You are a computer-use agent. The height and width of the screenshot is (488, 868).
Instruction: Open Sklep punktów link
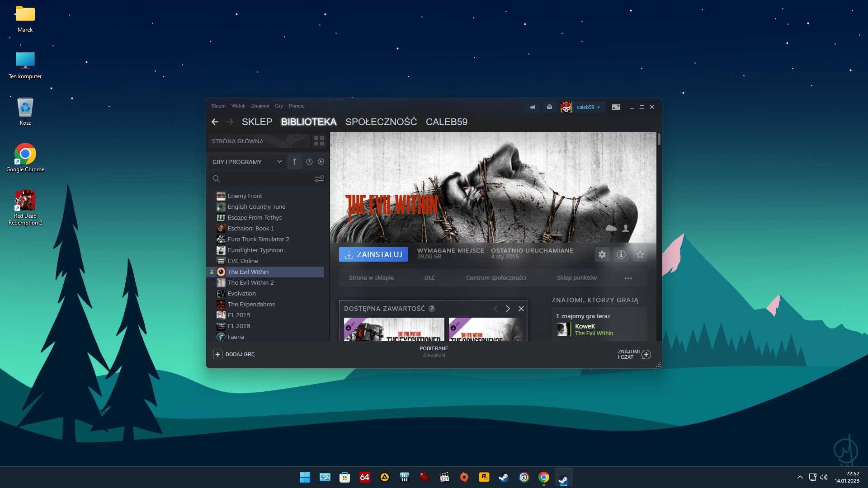coord(577,278)
